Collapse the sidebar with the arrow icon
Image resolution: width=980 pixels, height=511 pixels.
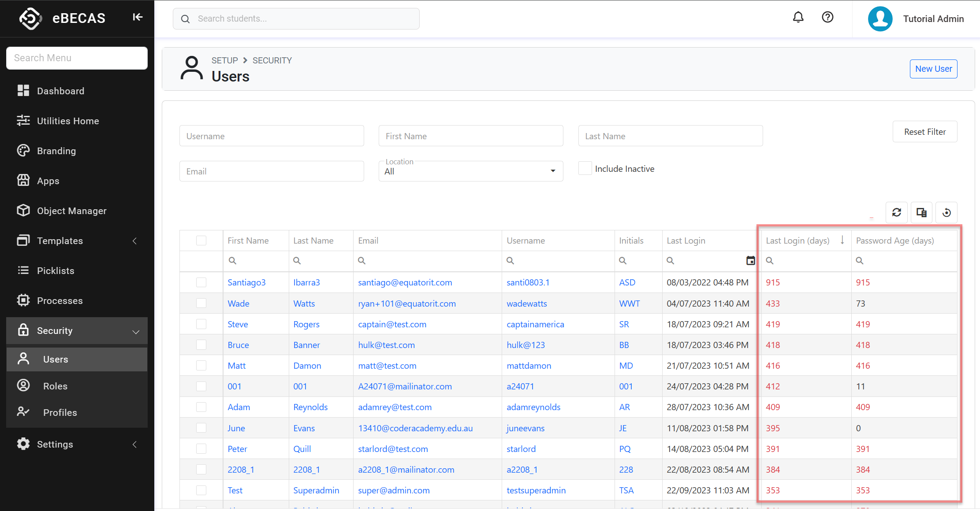[x=138, y=17]
